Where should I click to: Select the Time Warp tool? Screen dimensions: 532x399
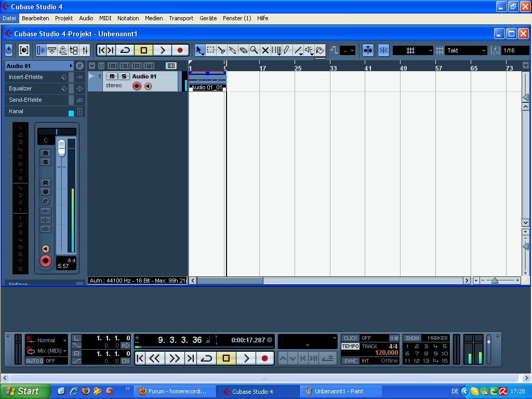coord(276,50)
